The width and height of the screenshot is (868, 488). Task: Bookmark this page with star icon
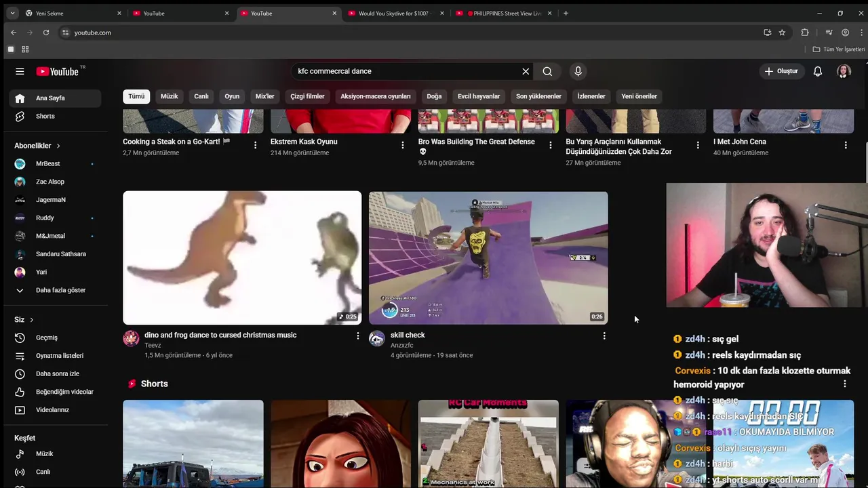tap(782, 33)
